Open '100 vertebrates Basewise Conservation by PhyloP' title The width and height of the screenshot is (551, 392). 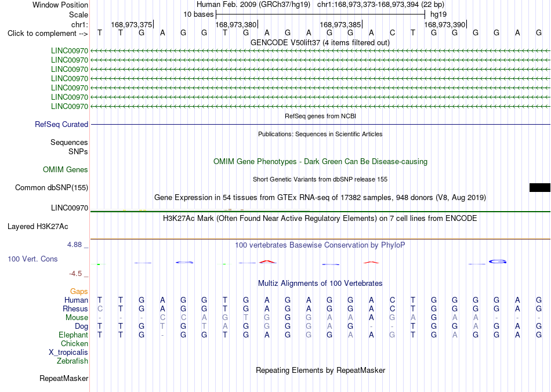(x=320, y=245)
